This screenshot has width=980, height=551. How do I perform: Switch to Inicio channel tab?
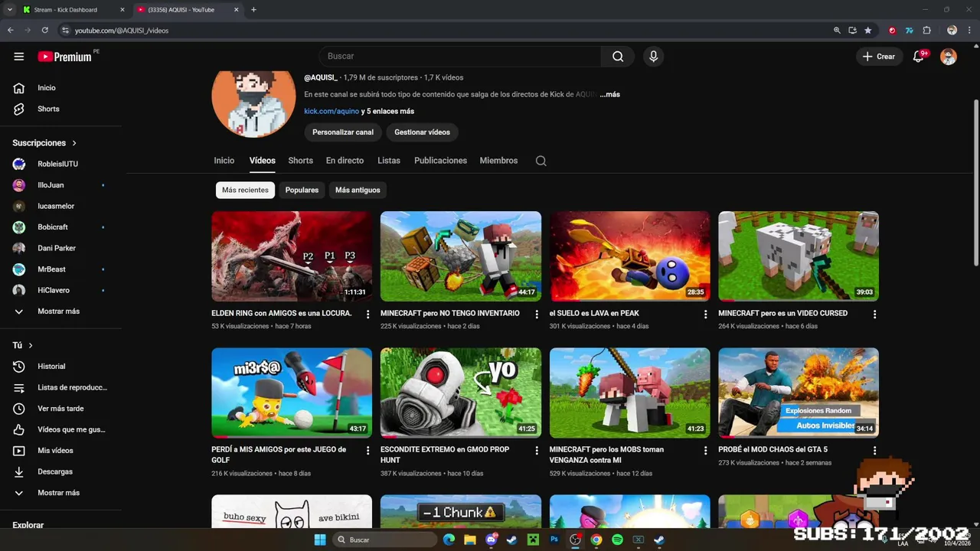coord(224,161)
